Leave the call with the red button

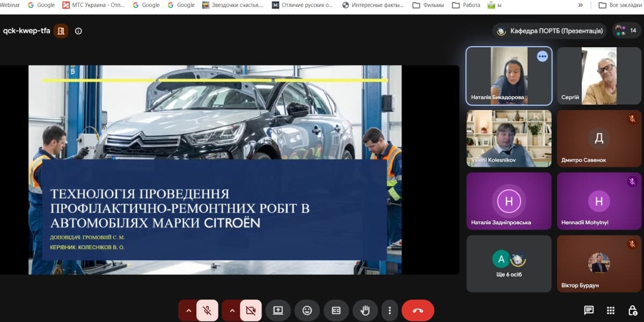(x=418, y=310)
